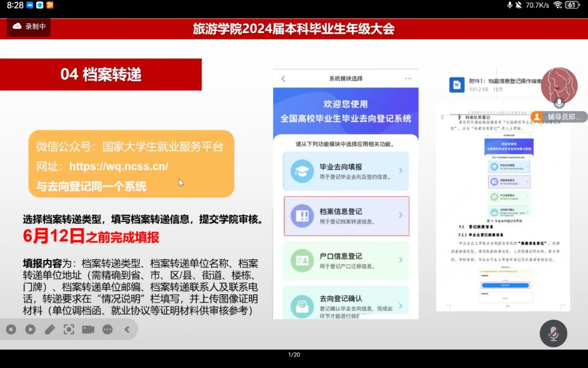Expand 户口信息登记 via its right chevron

coord(401,260)
